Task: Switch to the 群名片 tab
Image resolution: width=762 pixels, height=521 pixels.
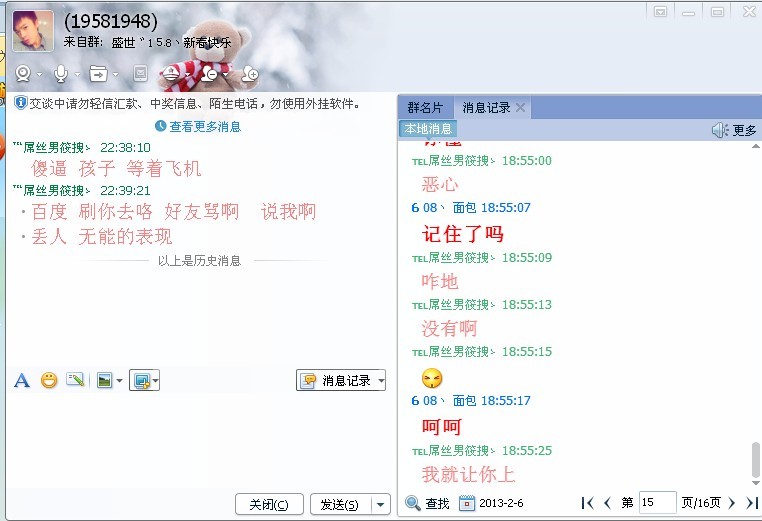Action: pos(425,107)
